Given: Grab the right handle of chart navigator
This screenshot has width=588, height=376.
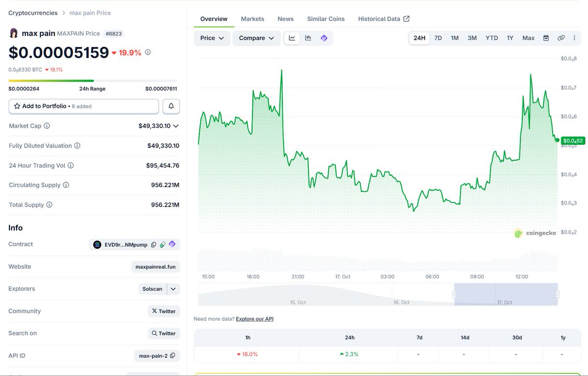Looking at the screenshot, I should [558, 294].
